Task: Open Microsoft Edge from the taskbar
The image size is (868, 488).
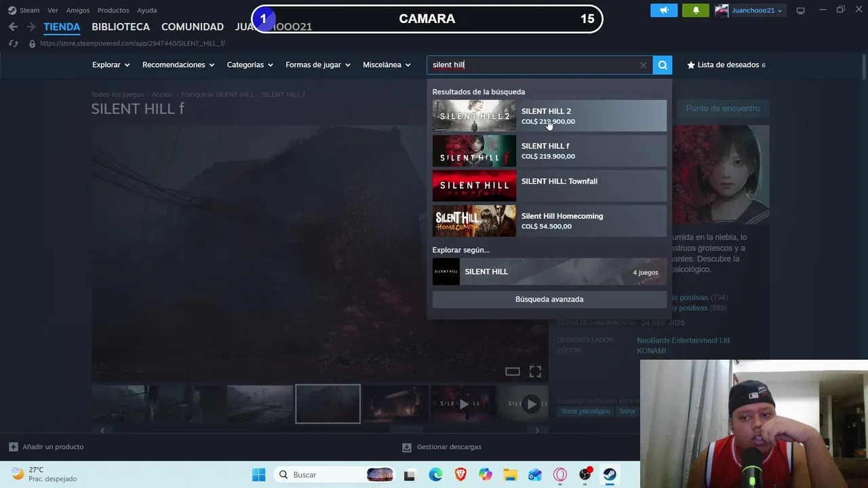Action: (x=435, y=474)
